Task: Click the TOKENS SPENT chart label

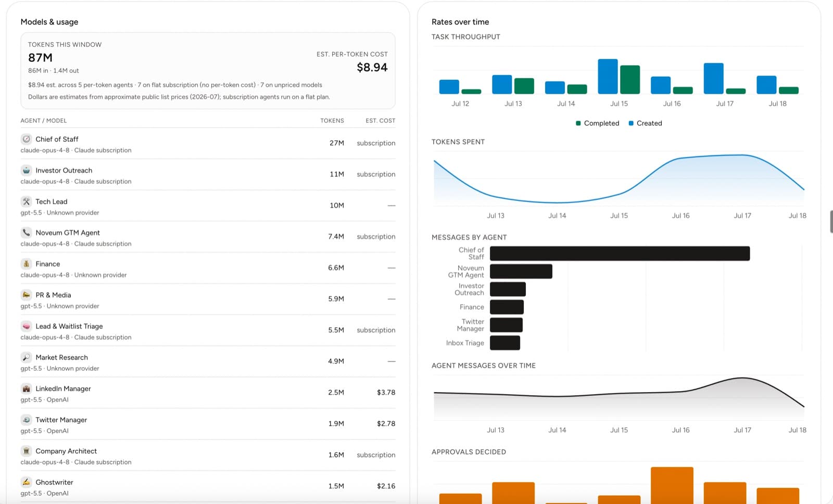Action: click(458, 142)
